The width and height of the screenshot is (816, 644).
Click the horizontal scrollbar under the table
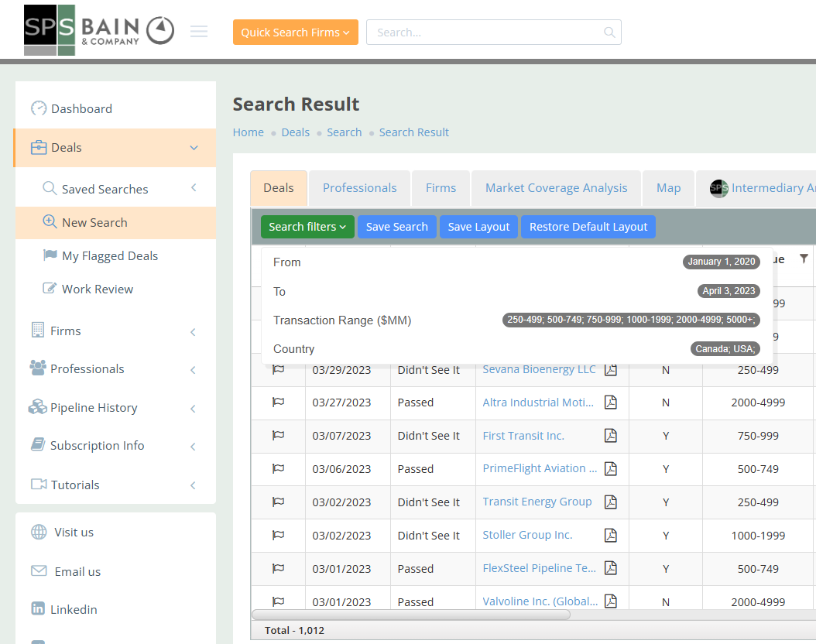411,615
